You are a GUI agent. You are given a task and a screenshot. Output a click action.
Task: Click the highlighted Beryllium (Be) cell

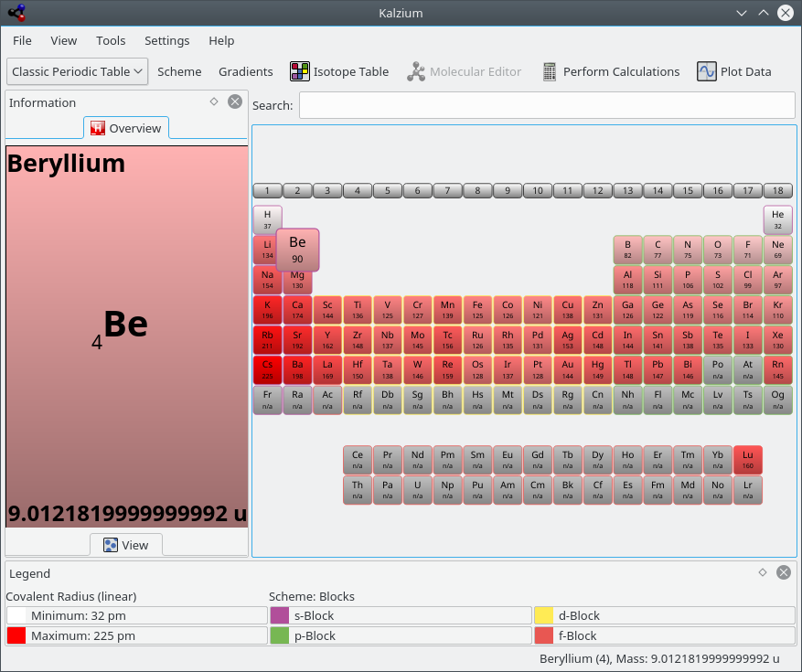(x=298, y=250)
